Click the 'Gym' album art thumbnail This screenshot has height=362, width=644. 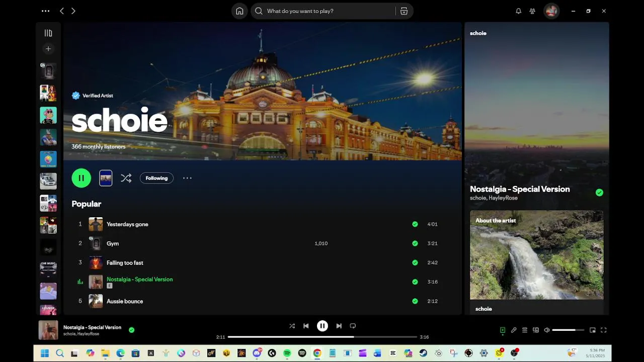(96, 243)
